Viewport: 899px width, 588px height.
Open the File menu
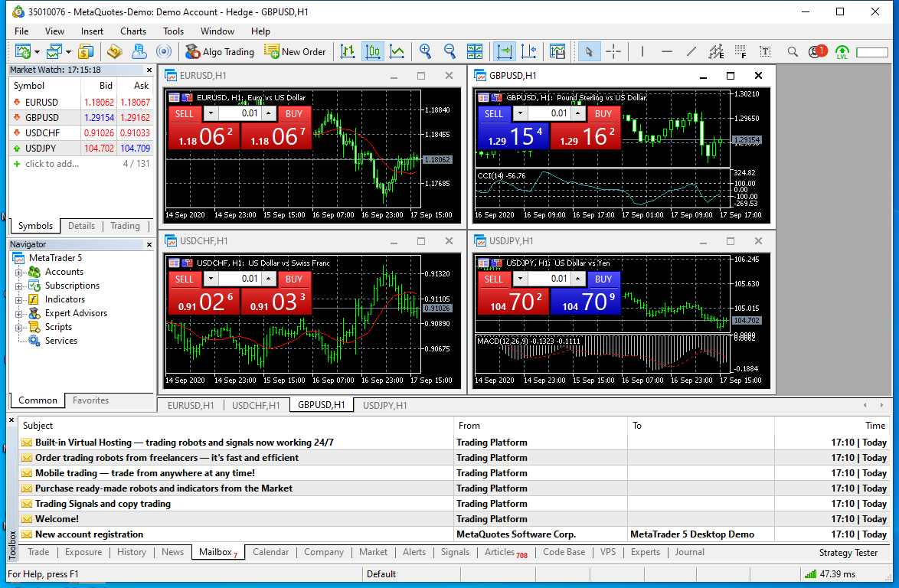(x=21, y=31)
